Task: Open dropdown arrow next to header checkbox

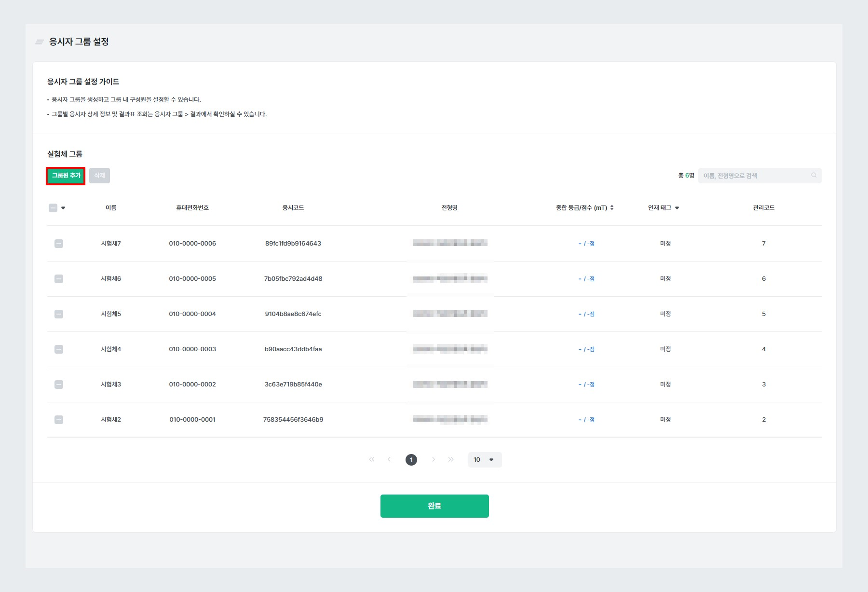Action: pos(63,208)
